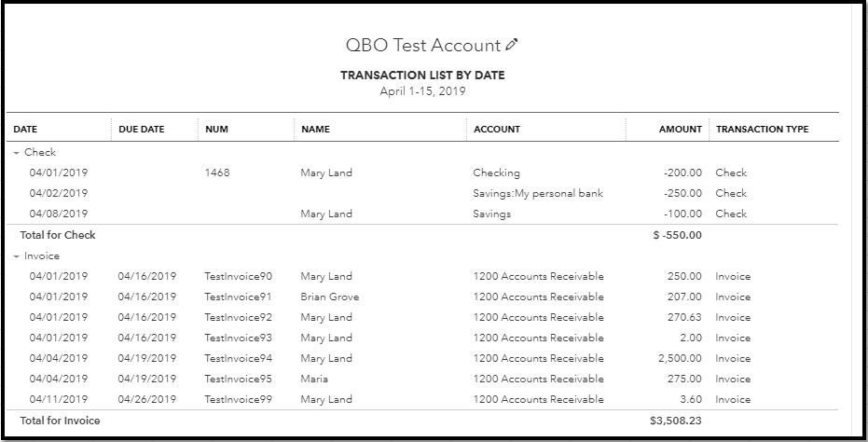Collapse the Invoice group arrow
This screenshot has width=868, height=442.
coord(17,256)
